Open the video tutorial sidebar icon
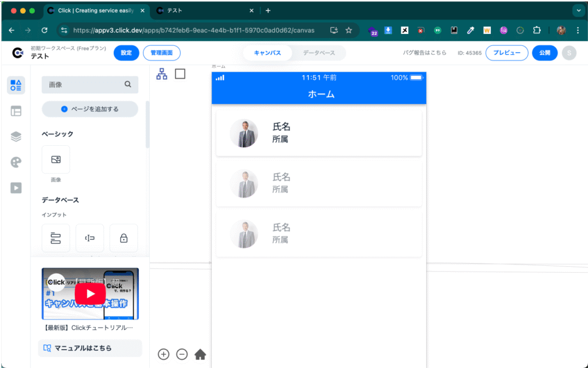This screenshot has height=368, width=588. pos(16,188)
